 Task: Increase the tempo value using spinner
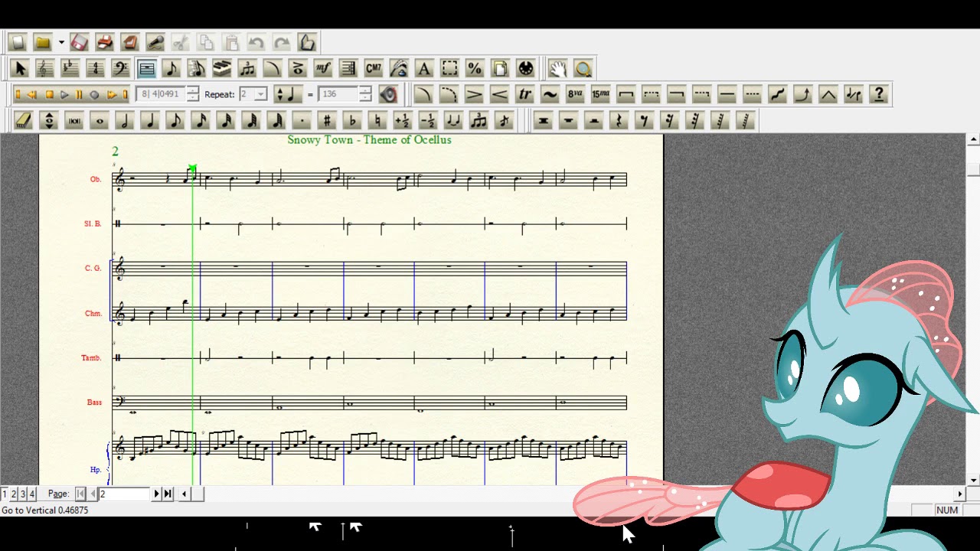(365, 90)
